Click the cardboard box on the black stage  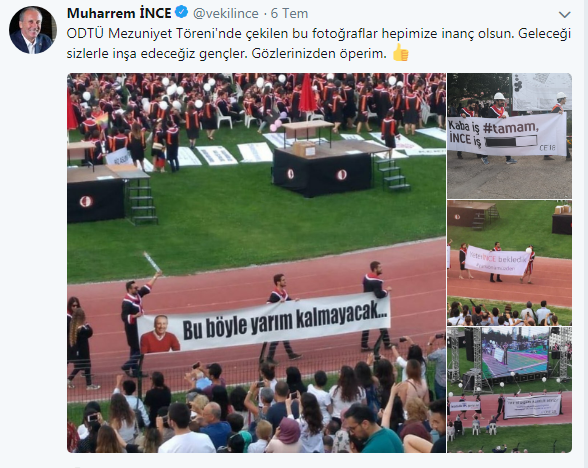point(304,148)
